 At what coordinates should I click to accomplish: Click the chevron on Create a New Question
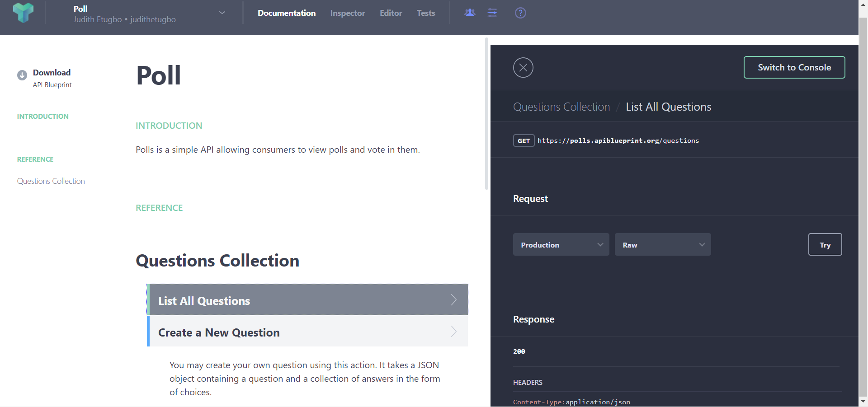click(453, 332)
